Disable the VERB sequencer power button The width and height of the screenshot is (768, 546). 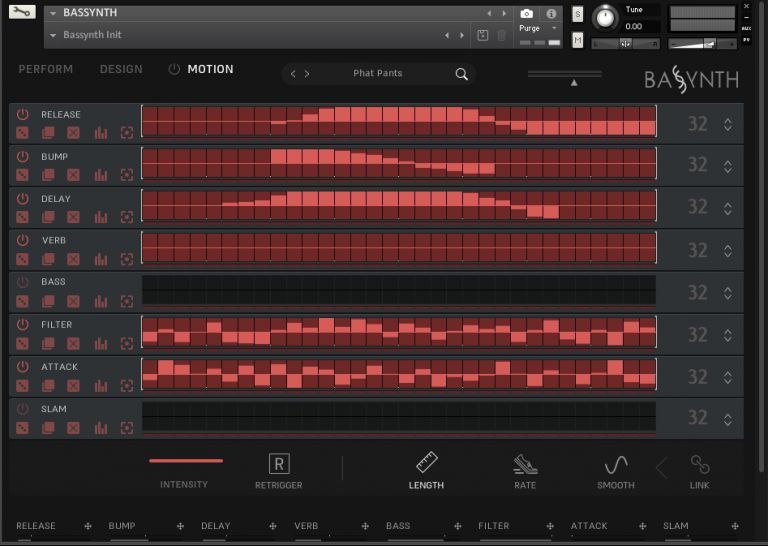(x=23, y=240)
